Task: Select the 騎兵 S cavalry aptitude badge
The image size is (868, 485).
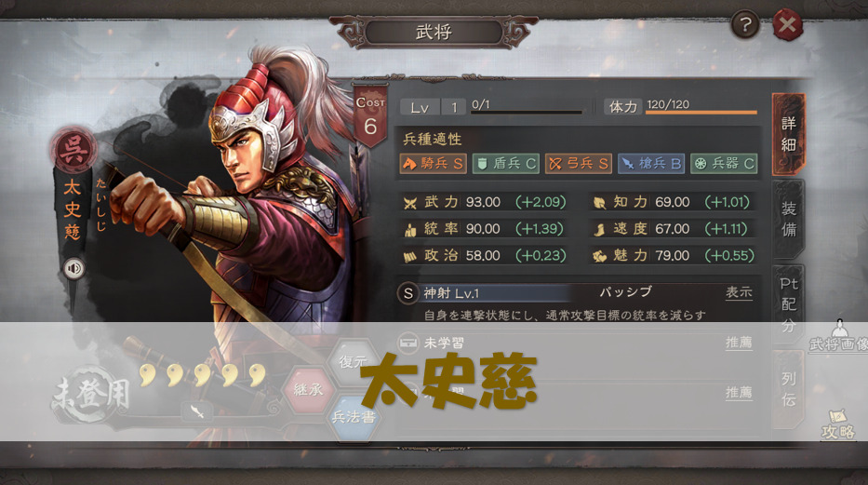Action: pos(434,163)
